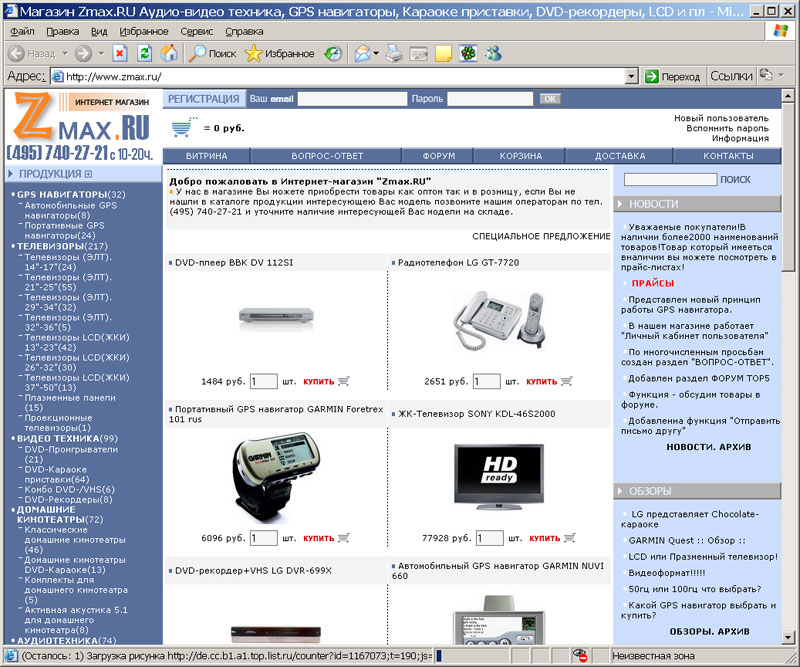The height and width of the screenshot is (667, 800).
Task: Open Новый пользователь link
Action: (721, 118)
